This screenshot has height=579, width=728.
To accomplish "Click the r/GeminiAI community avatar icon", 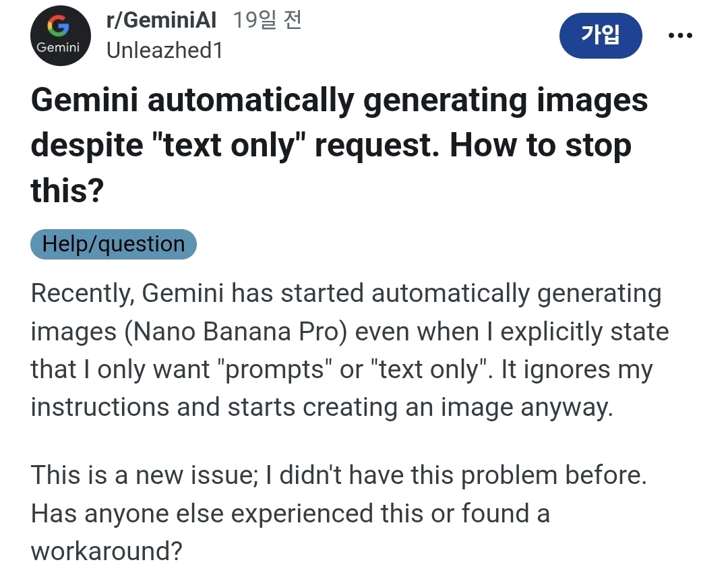I will tap(61, 36).
